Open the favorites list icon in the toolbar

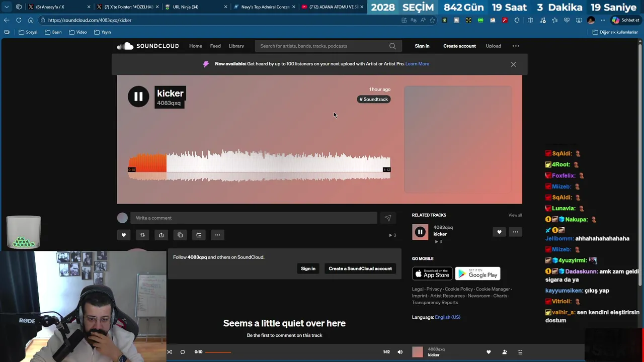[x=554, y=20]
